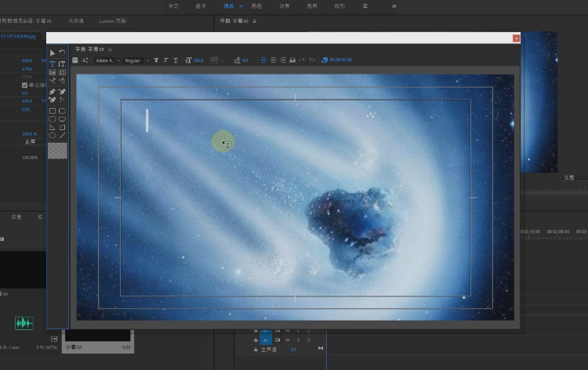
Task: Align text to the left
Action: coord(263,60)
